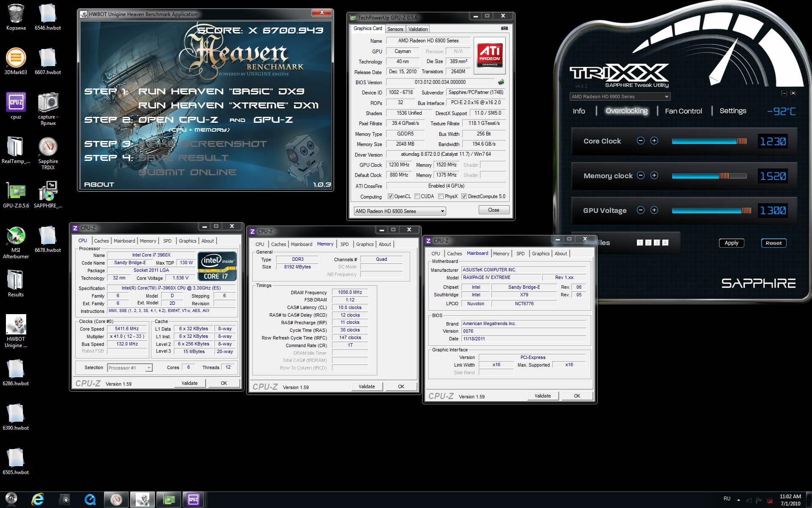This screenshot has height=508, width=812.
Task: Open Caches tab in CPU-Z CPU window
Action: point(101,241)
